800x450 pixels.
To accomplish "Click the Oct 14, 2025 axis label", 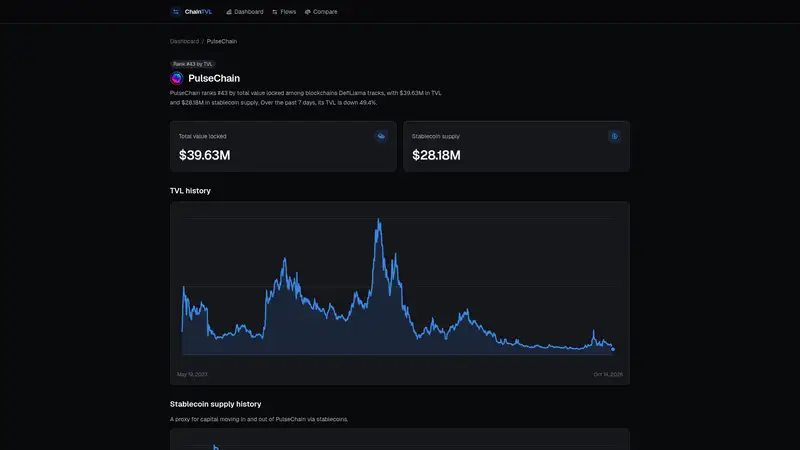I will 608,374.
